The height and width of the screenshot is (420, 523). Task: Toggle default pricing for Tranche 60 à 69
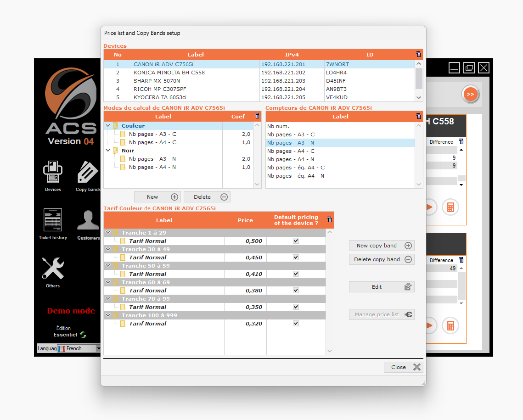296,291
